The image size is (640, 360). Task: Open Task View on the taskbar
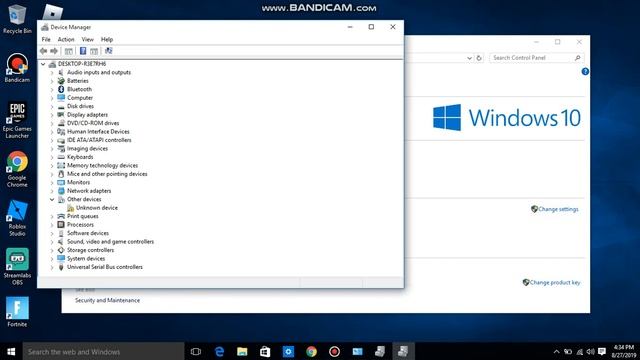click(196, 351)
